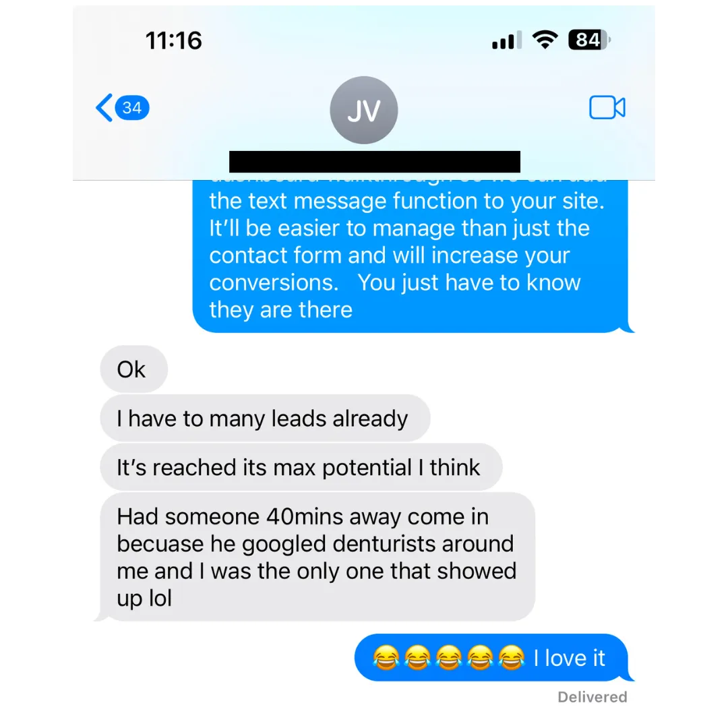Image resolution: width=728 pixels, height=728 pixels.
Task: Tap the Delivered status label
Action: coord(593,697)
